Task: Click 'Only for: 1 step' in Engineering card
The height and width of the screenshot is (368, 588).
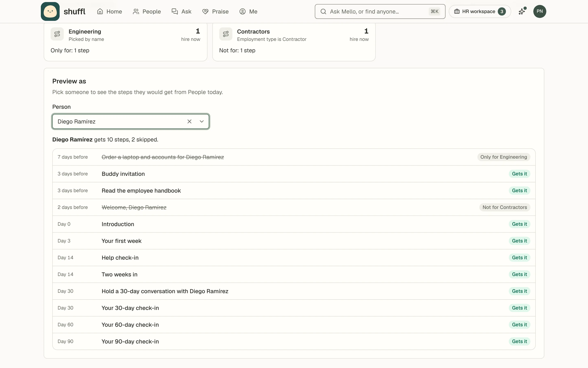Action: pos(70,50)
